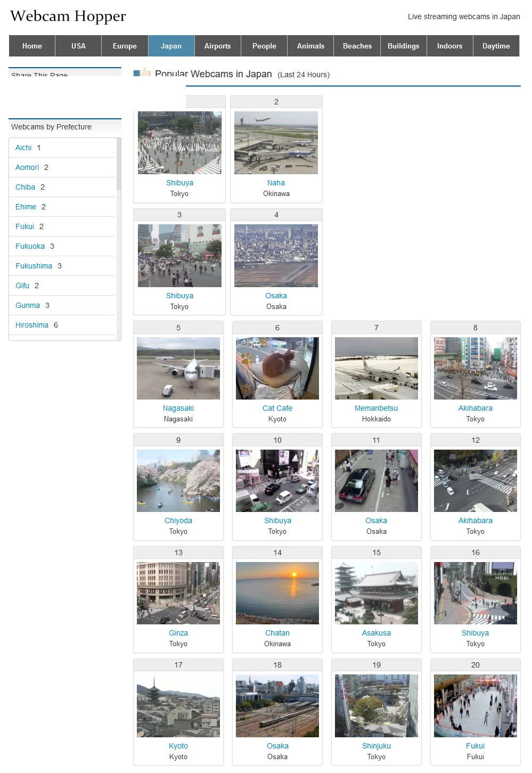Open the Naha airport webcam thumbnail

click(276, 143)
